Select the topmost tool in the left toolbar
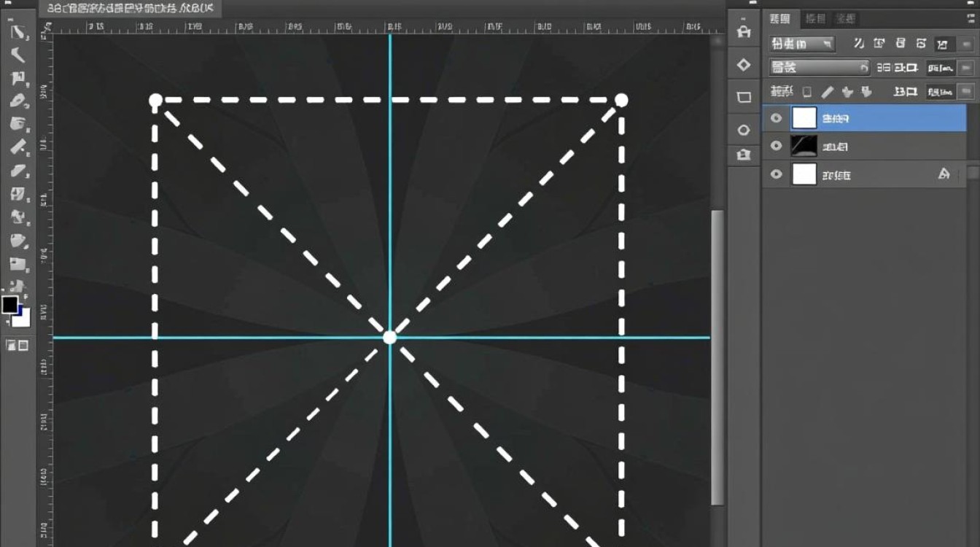Screen dimensions: 980x547 (x=17, y=32)
